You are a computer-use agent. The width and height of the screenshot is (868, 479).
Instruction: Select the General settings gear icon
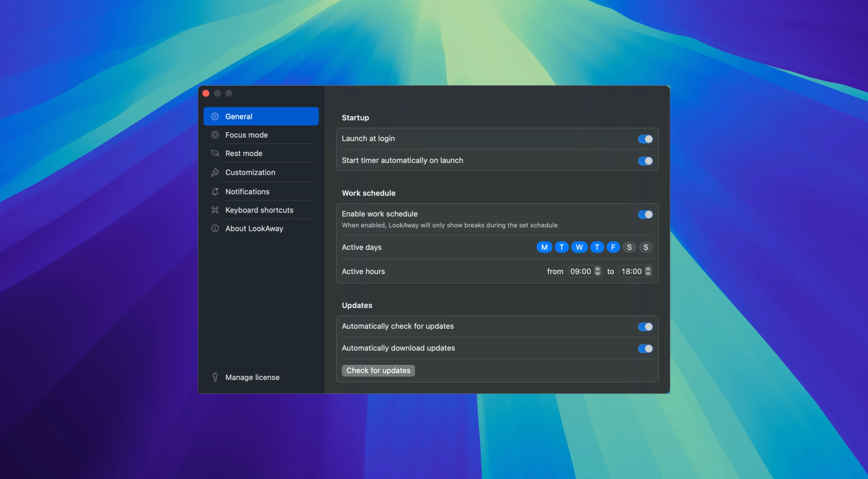pyautogui.click(x=215, y=116)
